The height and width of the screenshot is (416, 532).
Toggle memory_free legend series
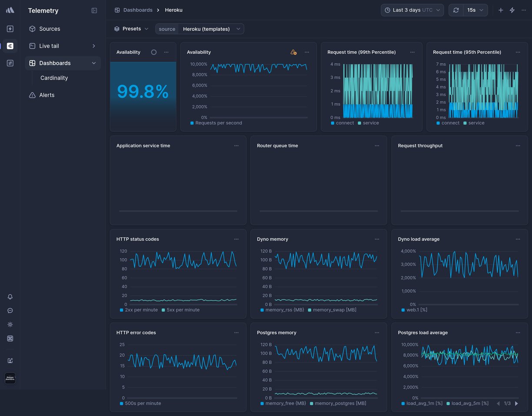click(283, 403)
